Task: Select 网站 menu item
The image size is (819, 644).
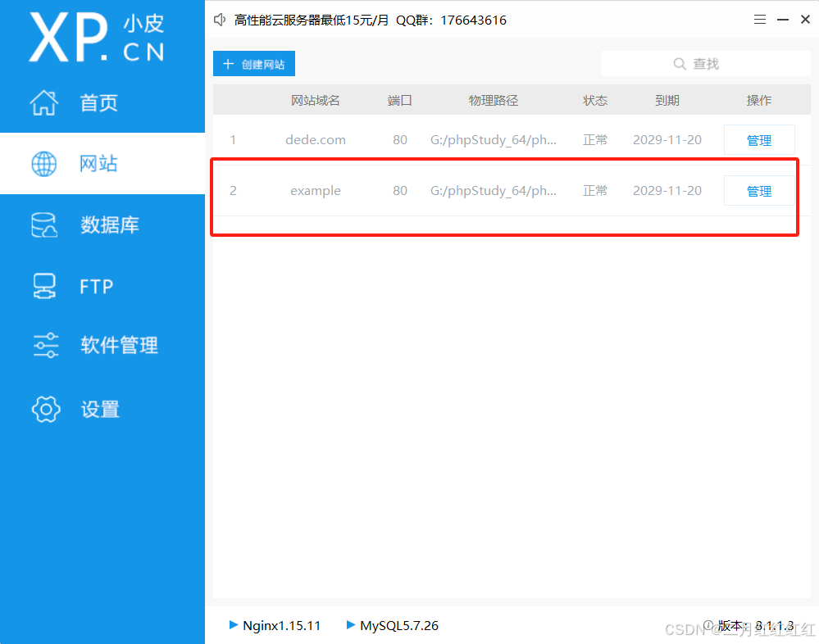Action: pos(98,164)
